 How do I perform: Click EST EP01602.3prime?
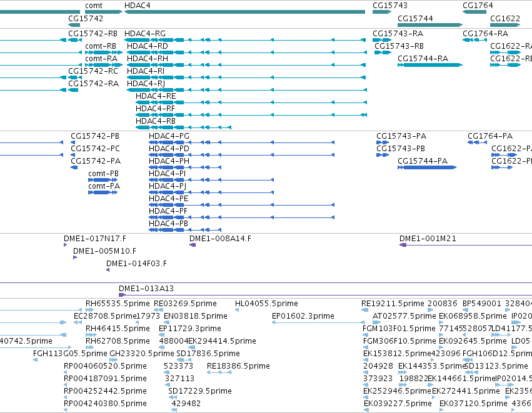303,316
